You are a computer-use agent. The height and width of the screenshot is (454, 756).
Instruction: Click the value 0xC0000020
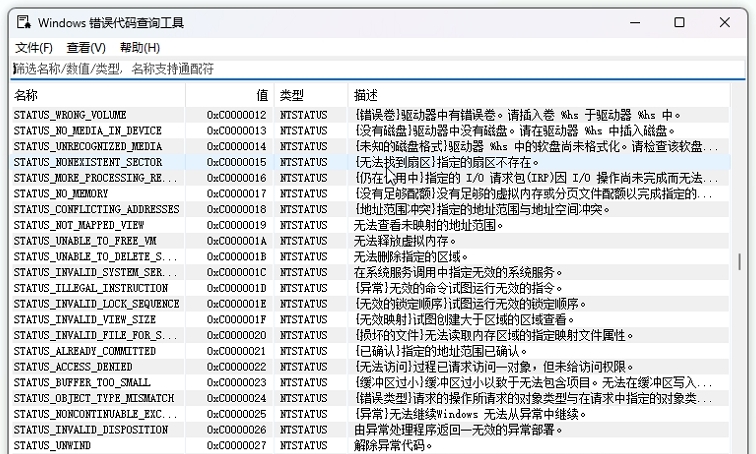pos(236,335)
